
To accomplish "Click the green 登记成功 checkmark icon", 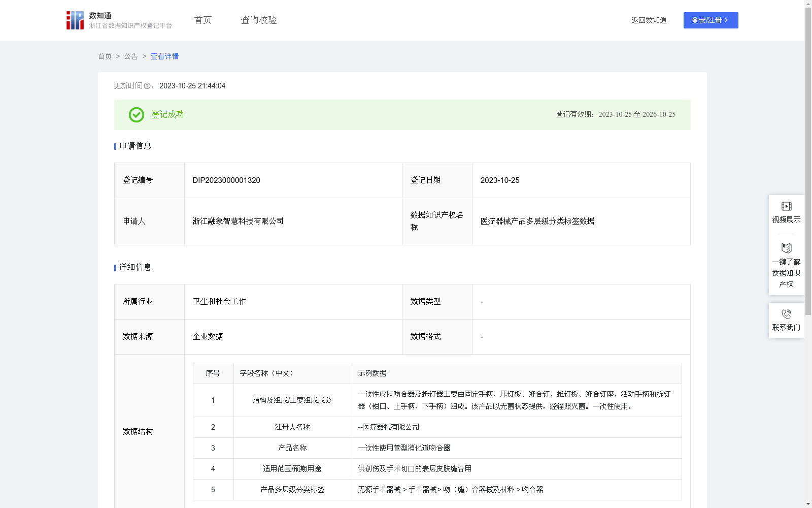I will pyautogui.click(x=137, y=115).
